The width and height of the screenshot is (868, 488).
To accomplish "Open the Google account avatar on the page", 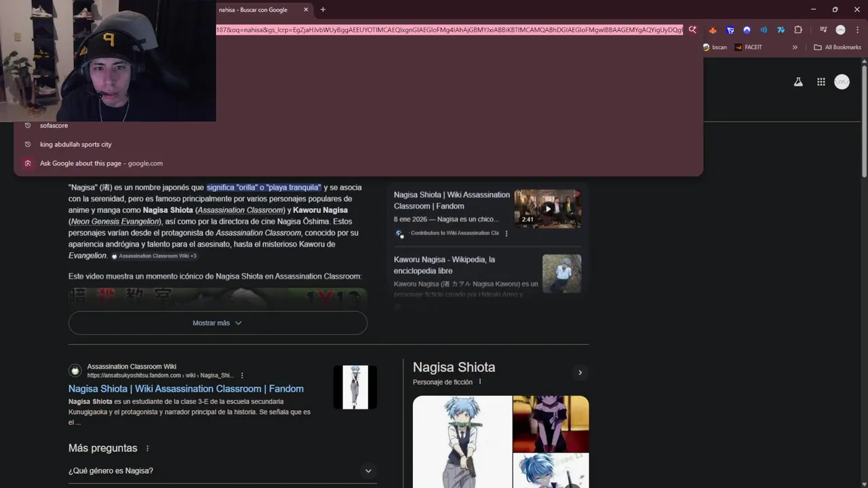I will 842,82.
